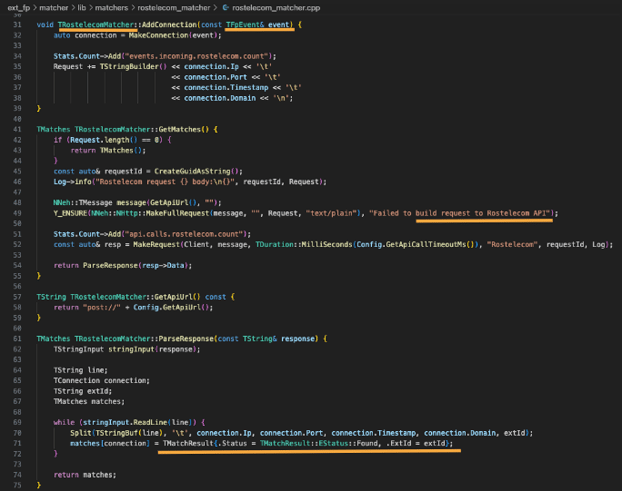Click the "api.calls.rostelecom.count" string

tap(184, 234)
